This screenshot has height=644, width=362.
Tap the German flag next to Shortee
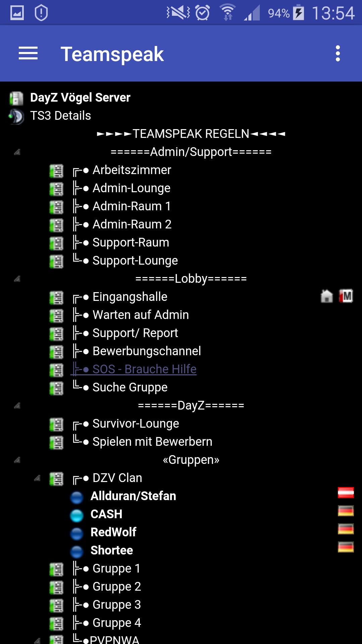tap(346, 547)
